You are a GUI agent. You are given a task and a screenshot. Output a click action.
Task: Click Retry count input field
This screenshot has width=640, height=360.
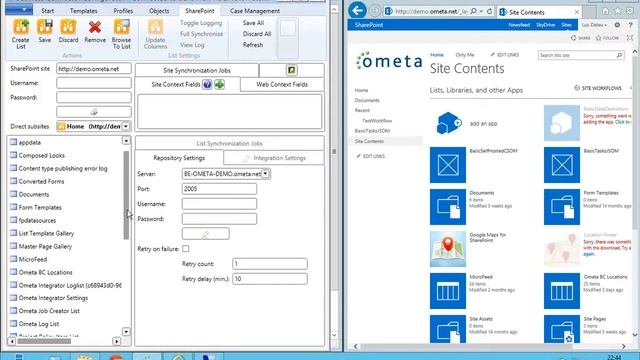pyautogui.click(x=270, y=264)
